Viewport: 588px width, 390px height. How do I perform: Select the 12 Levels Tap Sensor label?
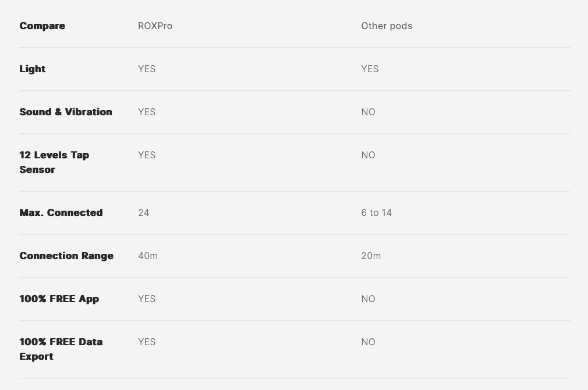point(54,162)
